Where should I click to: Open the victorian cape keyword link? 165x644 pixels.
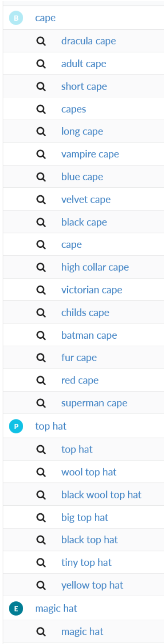click(92, 290)
